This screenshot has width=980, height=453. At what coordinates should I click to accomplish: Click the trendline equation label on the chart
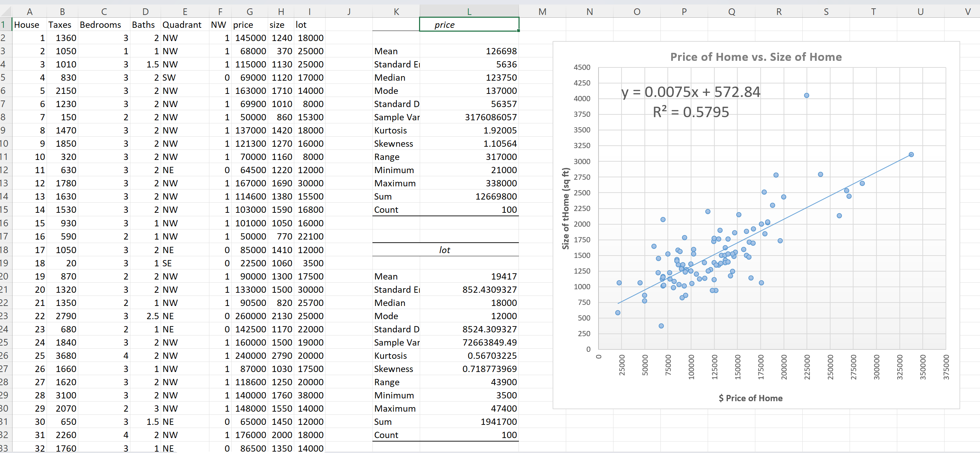(x=691, y=92)
